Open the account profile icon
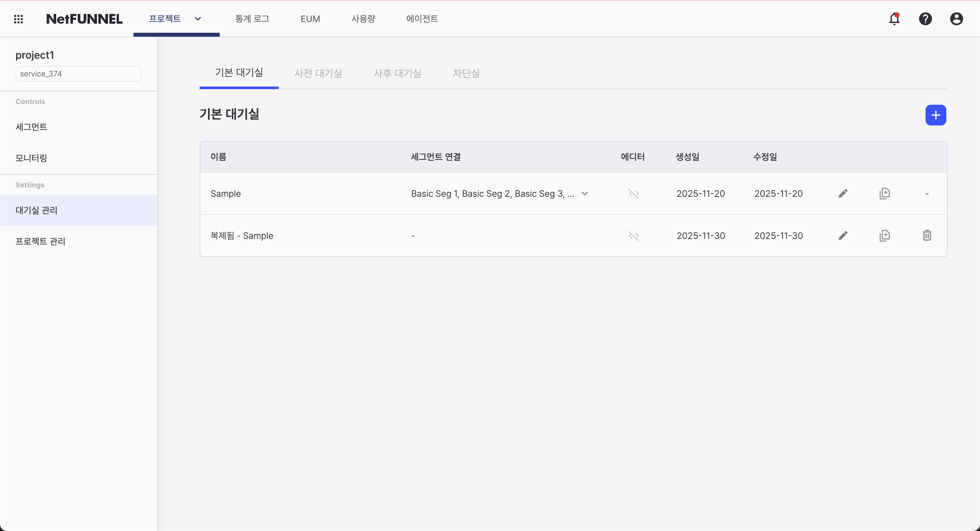980x531 pixels. click(956, 19)
